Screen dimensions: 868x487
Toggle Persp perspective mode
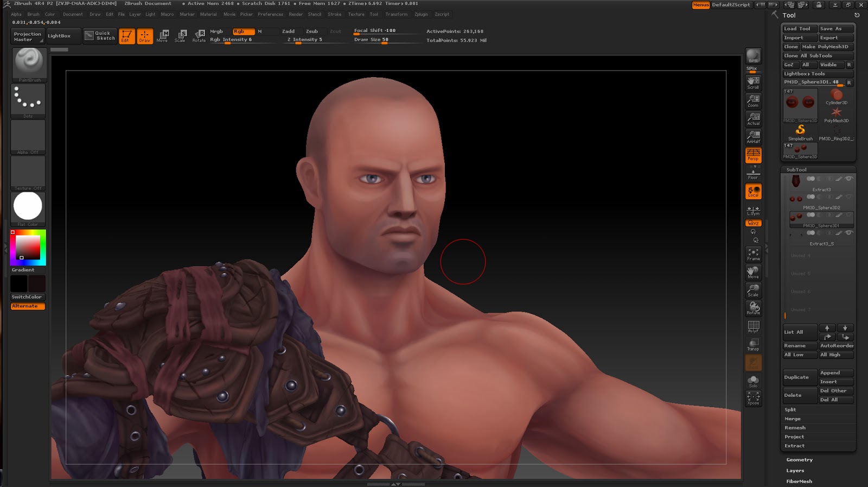(x=753, y=155)
